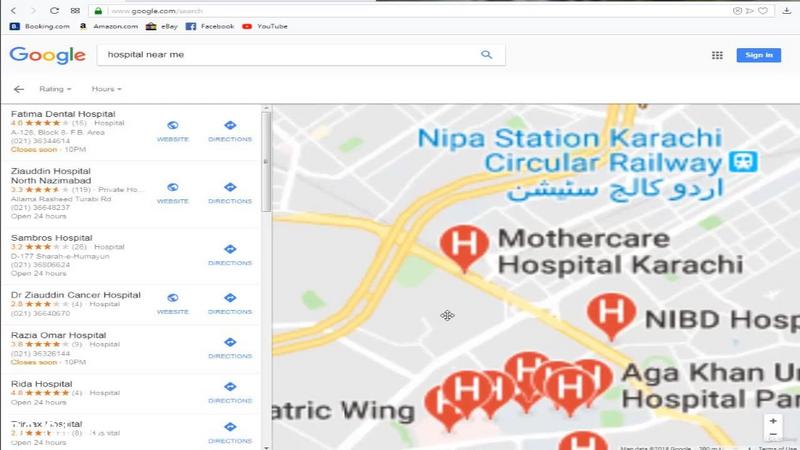Click Sambros Hospital address D-177 Sharah-e-Humayun

[x=60, y=256]
